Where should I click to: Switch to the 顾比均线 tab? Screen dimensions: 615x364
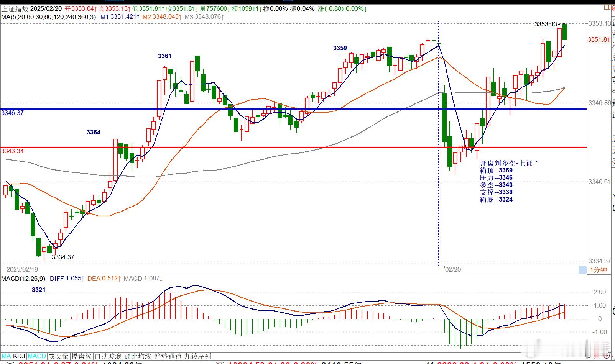(138, 356)
